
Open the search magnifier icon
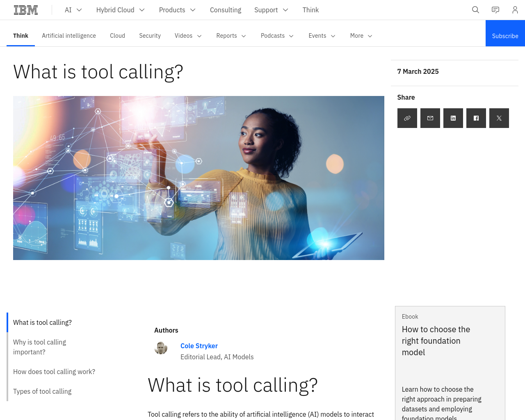pyautogui.click(x=475, y=10)
